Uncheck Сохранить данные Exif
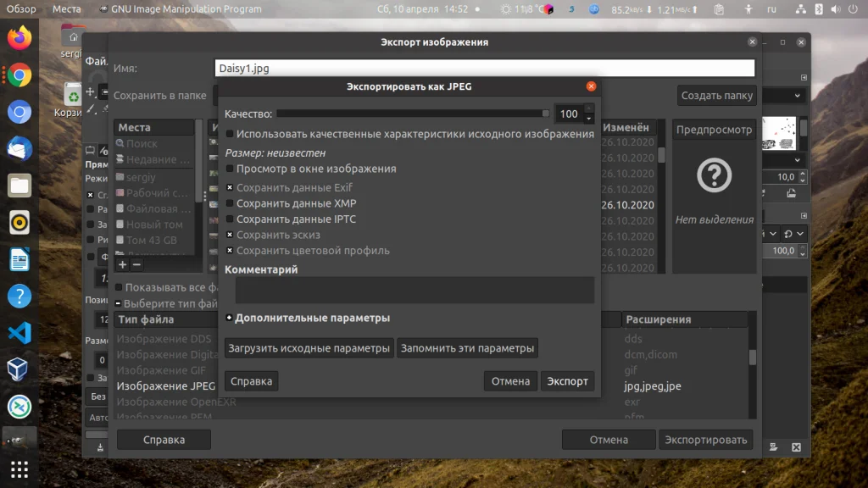 pyautogui.click(x=229, y=187)
